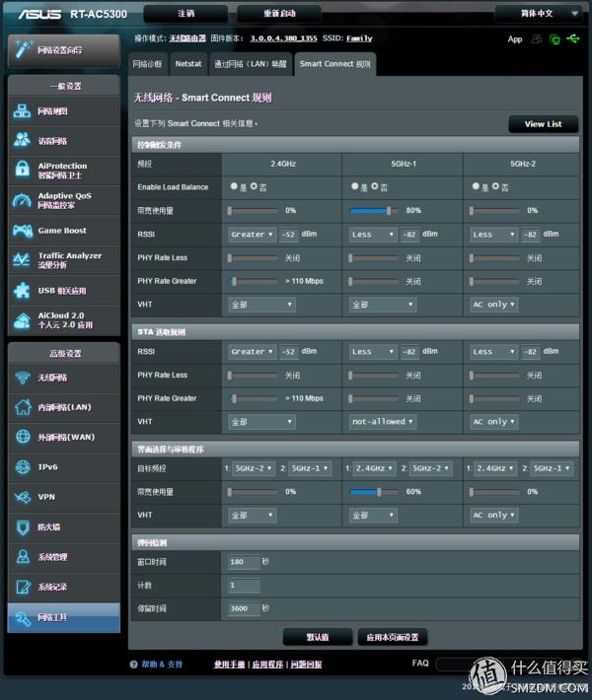The image size is (592, 700).
Task: Open 5GHz-1 second target band 5GHz-2 dropdown
Action: [431, 468]
